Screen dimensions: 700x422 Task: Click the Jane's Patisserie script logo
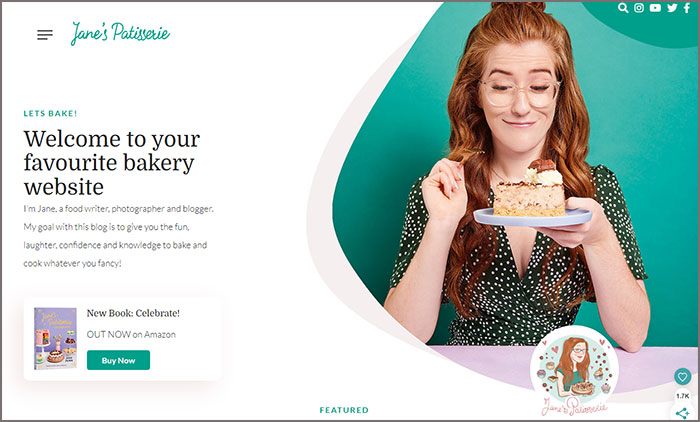point(120,33)
